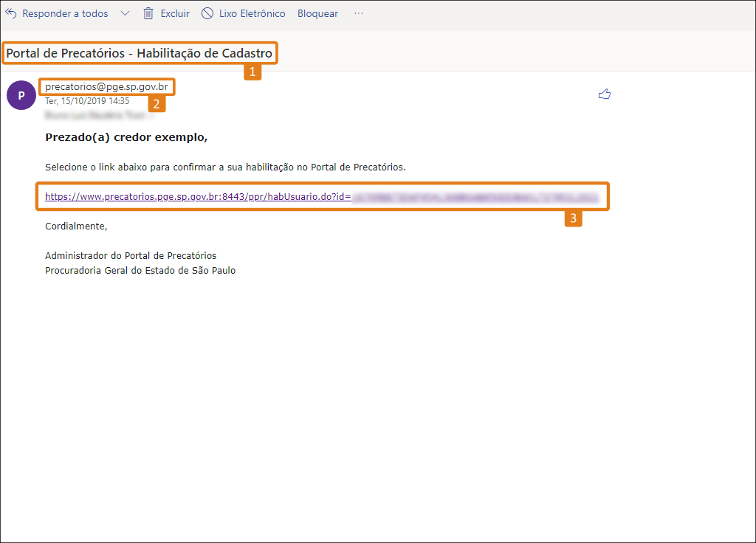Screen dimensions: 756x543
Task: Click Bloquear to block the sender
Action: (x=317, y=13)
